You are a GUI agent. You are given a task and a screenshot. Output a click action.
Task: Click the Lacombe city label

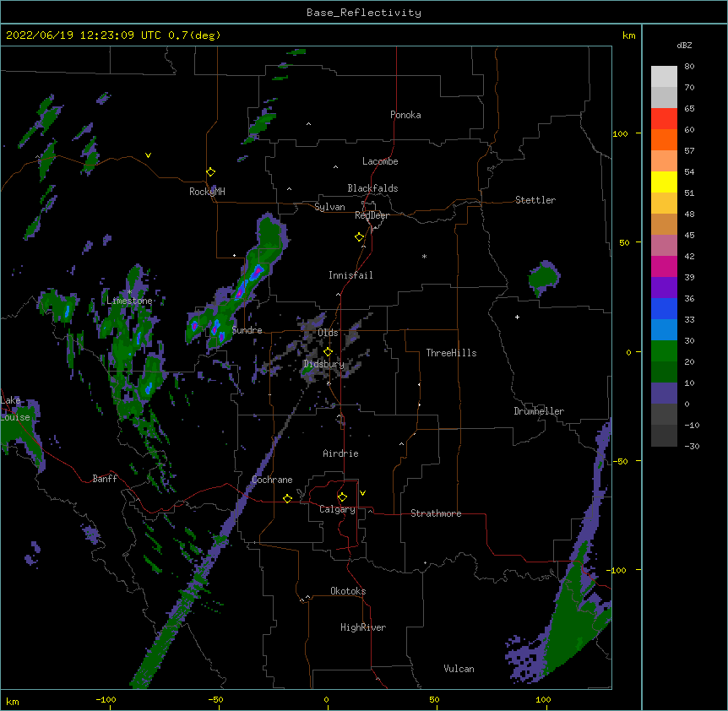(380, 161)
